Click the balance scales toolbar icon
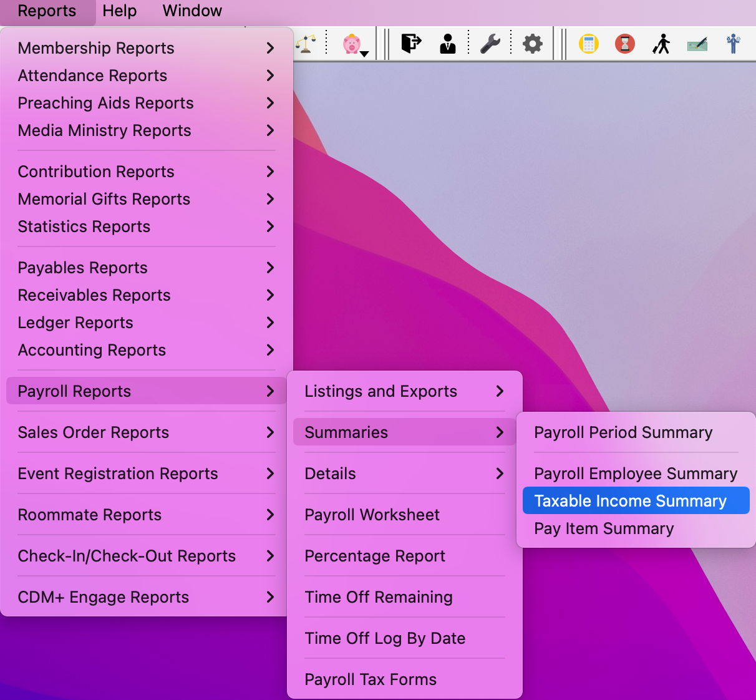 click(305, 44)
